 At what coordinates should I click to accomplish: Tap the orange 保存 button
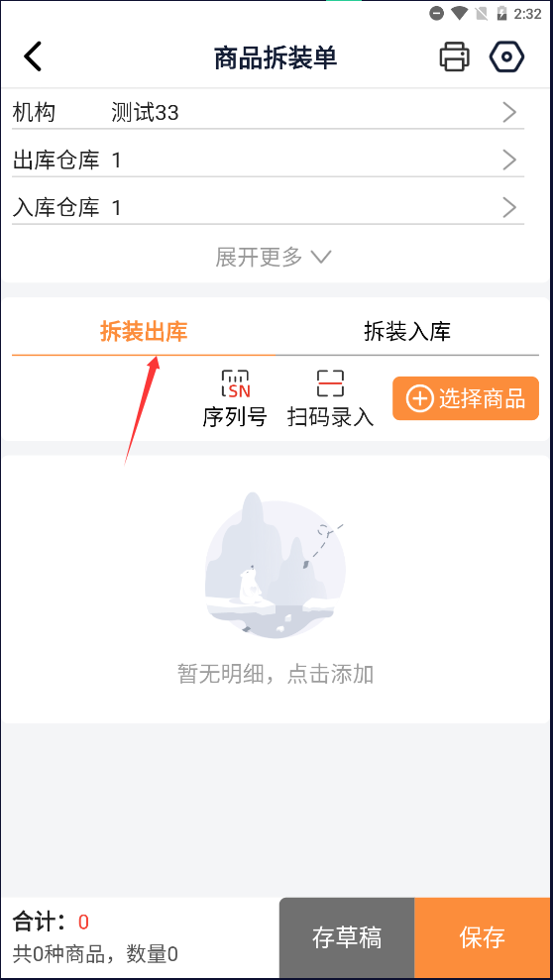pyautogui.click(x=483, y=937)
